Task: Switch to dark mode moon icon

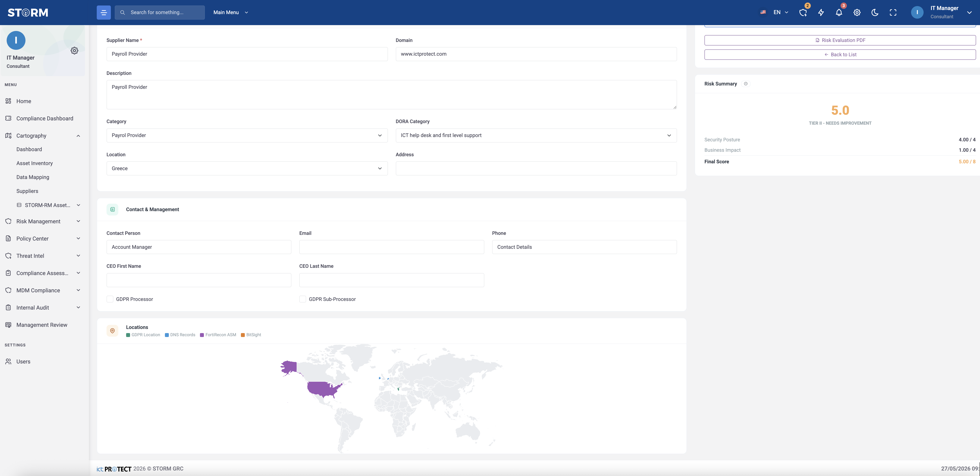Action: point(875,13)
